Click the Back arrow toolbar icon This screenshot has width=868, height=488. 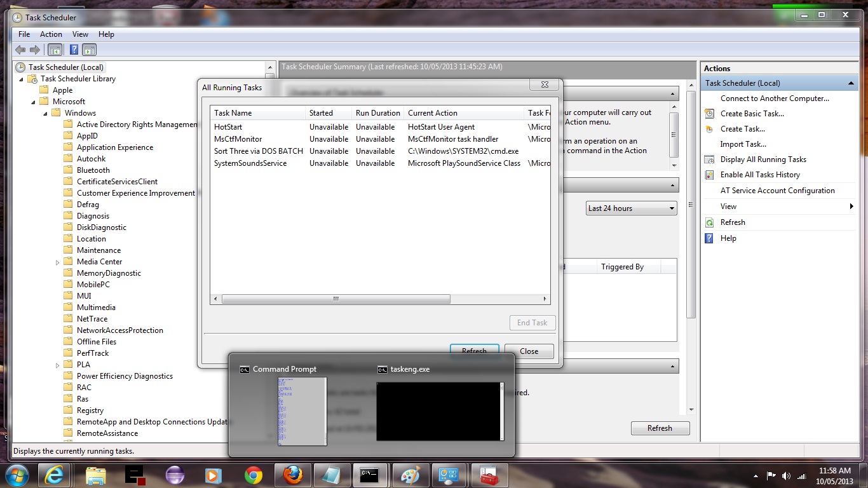tap(20, 50)
